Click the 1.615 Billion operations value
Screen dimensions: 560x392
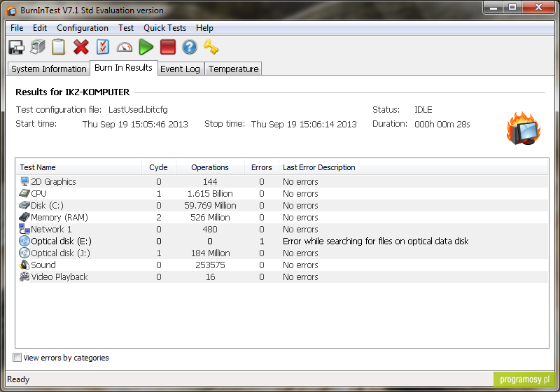coord(210,193)
